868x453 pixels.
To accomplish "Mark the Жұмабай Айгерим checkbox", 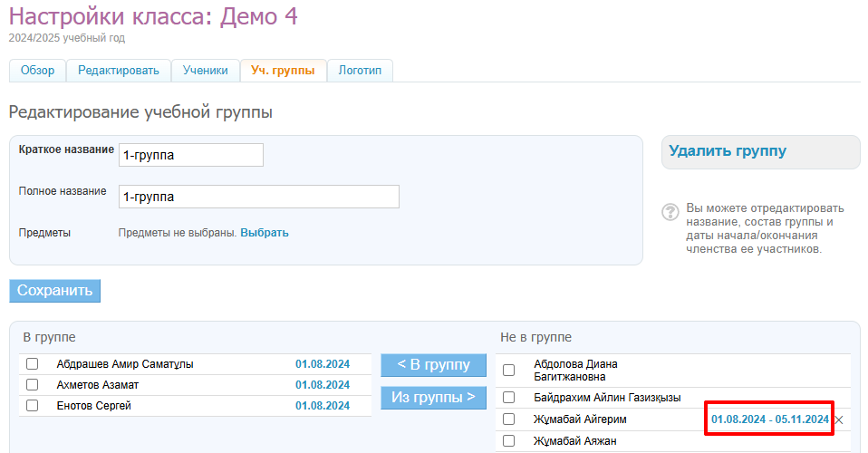I will point(508,419).
